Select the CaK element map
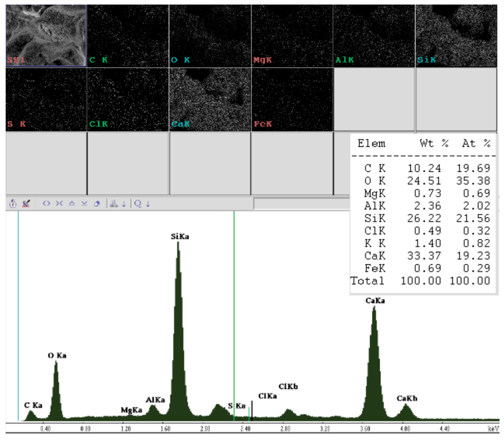The image size is (504, 440). [210, 99]
